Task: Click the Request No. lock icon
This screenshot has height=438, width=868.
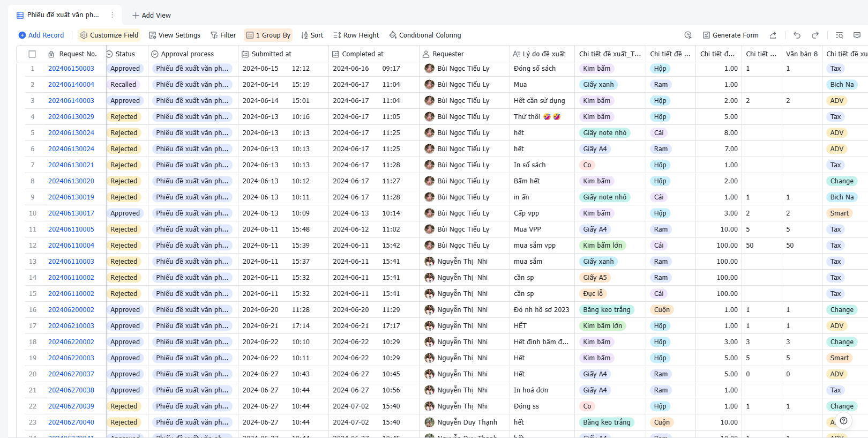Action: [x=51, y=54]
